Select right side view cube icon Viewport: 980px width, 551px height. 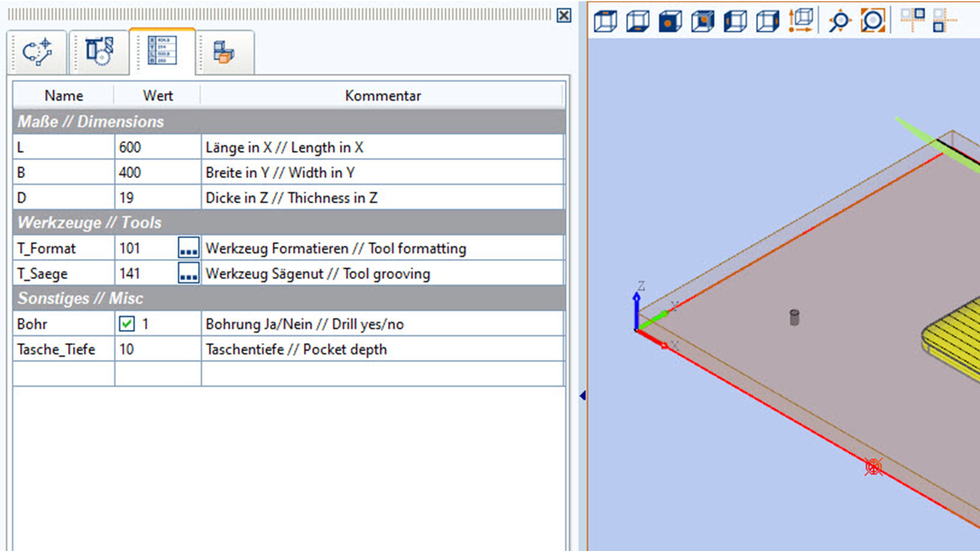(x=767, y=21)
